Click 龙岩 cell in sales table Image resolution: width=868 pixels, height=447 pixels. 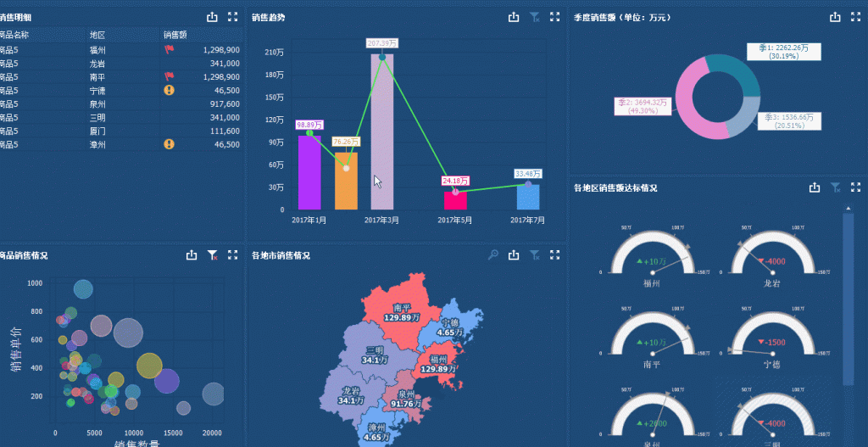tap(97, 63)
